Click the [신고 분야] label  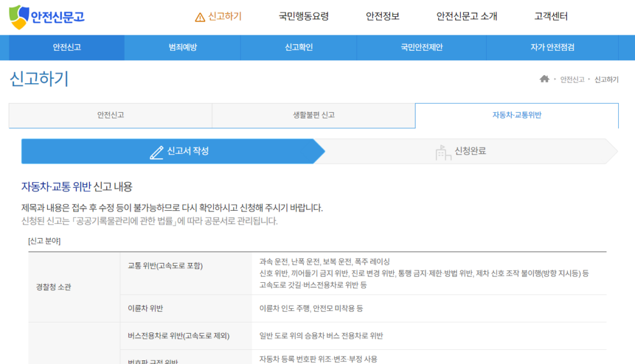[x=44, y=241]
